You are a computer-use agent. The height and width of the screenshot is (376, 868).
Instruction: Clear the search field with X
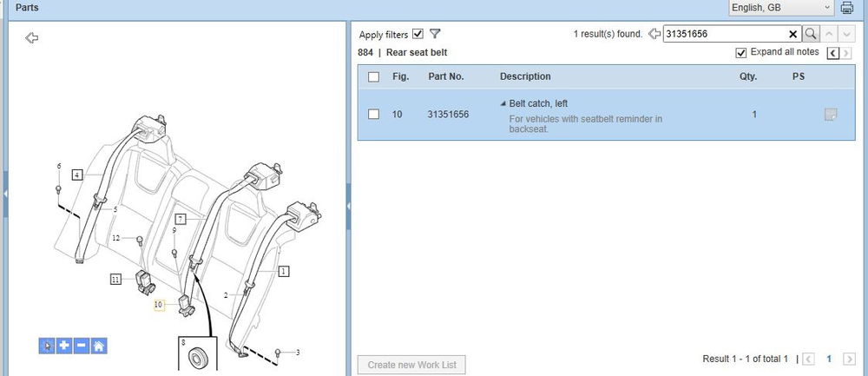[x=792, y=34]
